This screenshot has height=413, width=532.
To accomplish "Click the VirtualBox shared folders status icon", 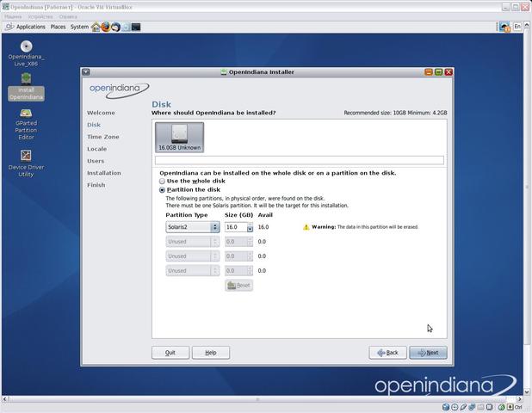I will click(x=480, y=407).
